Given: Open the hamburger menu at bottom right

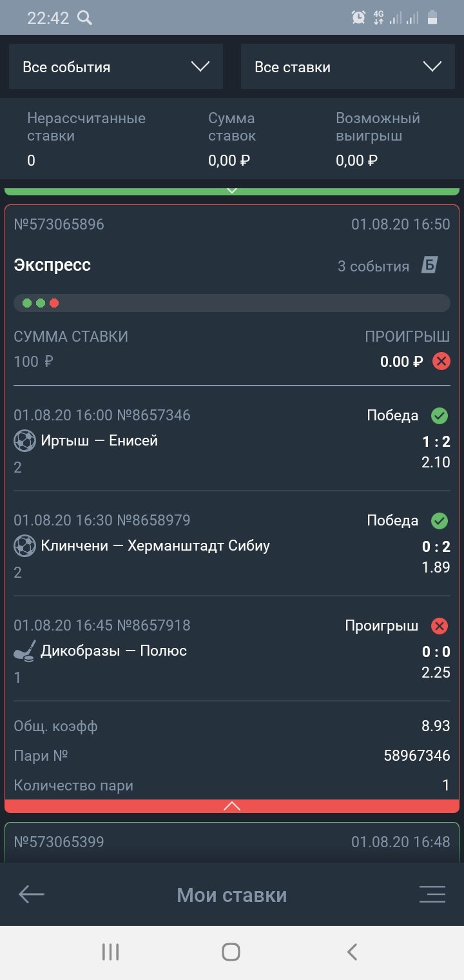Looking at the screenshot, I should [432, 894].
